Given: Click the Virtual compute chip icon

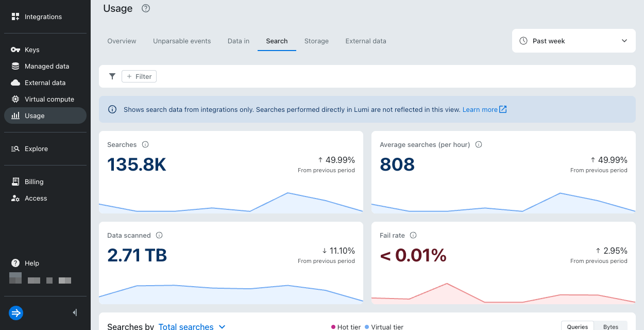Looking at the screenshot, I should pyautogui.click(x=15, y=99).
